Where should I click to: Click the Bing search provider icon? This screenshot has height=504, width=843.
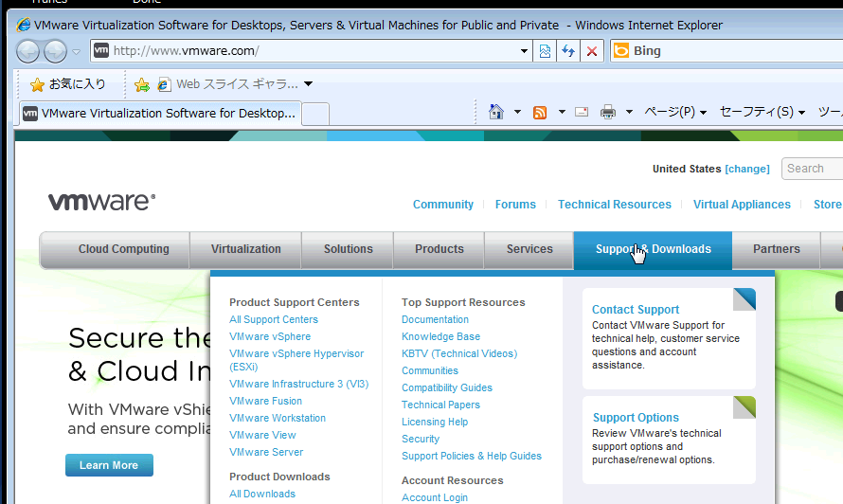coord(621,50)
